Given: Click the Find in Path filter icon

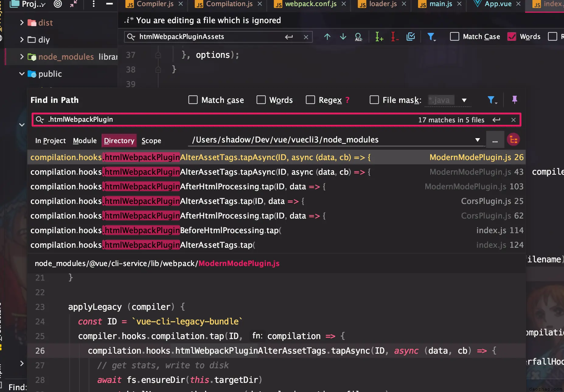Looking at the screenshot, I should click(491, 100).
